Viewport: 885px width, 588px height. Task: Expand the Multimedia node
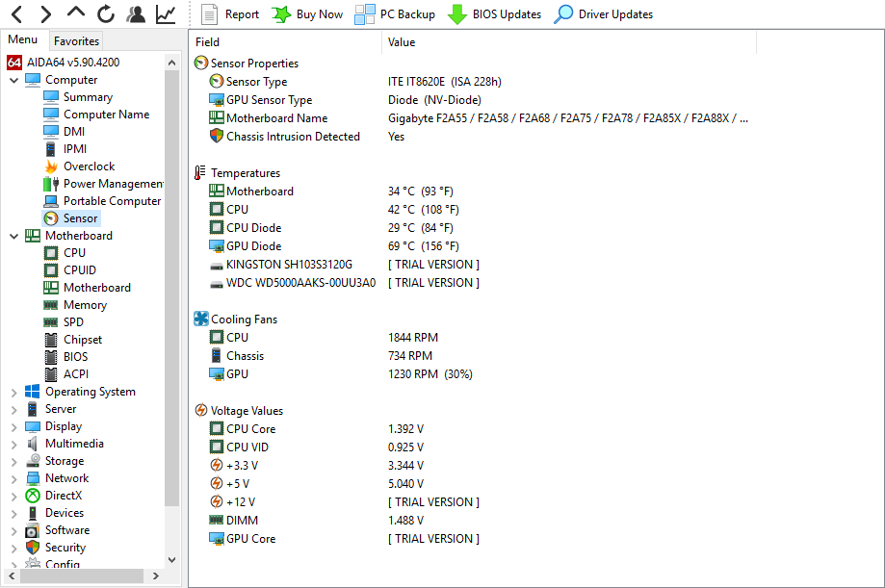(14, 444)
